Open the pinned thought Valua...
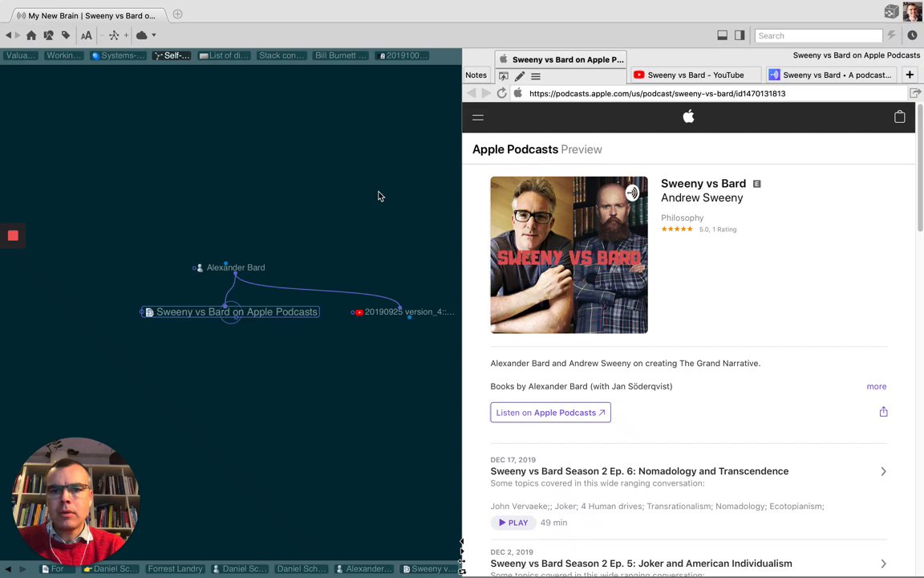This screenshot has height=578, width=924. [21, 55]
